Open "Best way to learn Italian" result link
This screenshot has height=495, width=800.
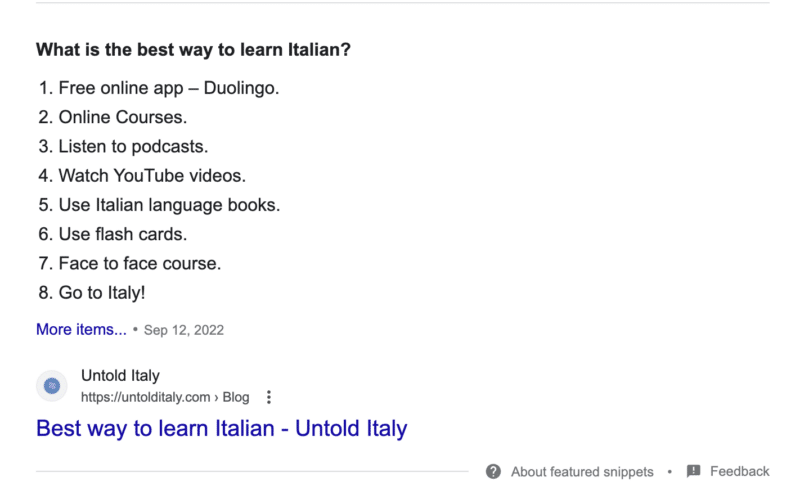coord(221,429)
